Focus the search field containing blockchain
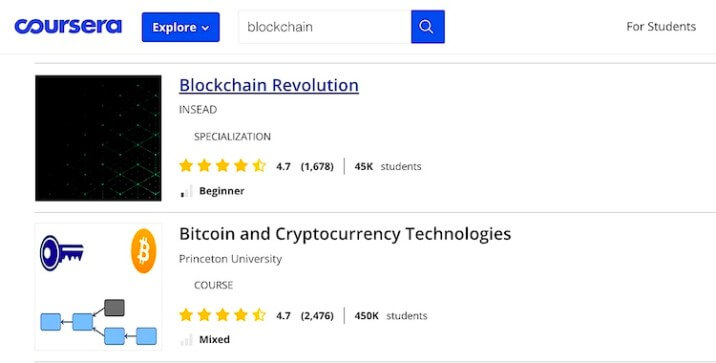716x363 pixels. click(325, 27)
